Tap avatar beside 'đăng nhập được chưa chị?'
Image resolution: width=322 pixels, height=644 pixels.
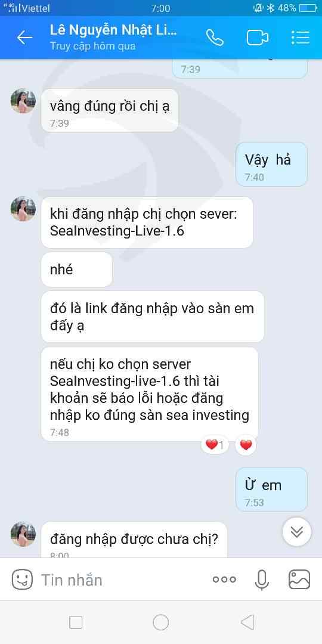pos(23,534)
